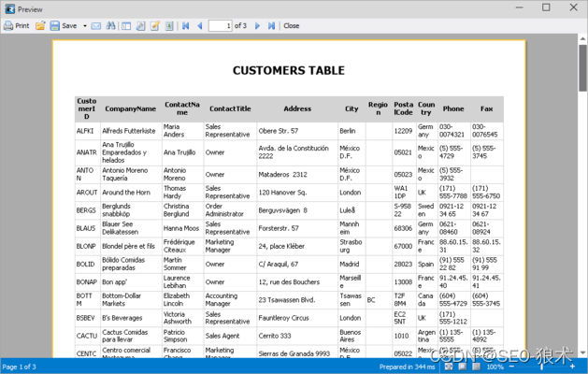The height and width of the screenshot is (374, 588).
Task: Click the zoom-in plus button
Action: coord(572,367)
